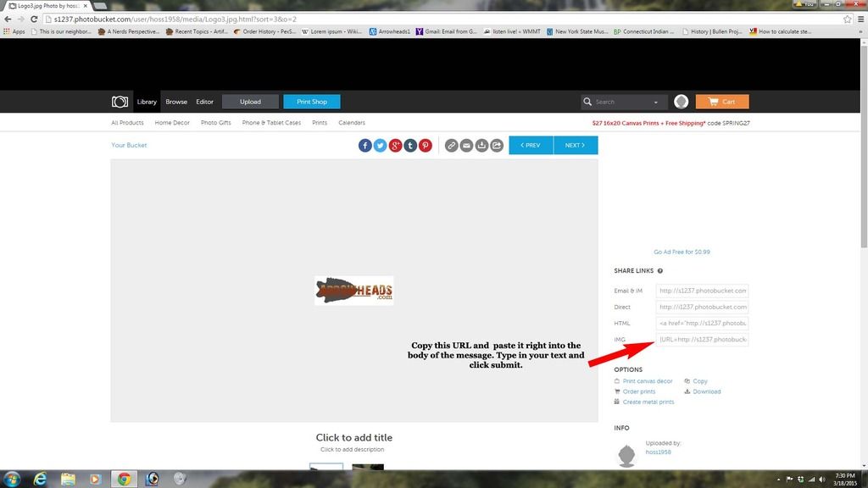Screen dimensions: 868x488
Task: Click the Upload button
Action: pos(250,102)
